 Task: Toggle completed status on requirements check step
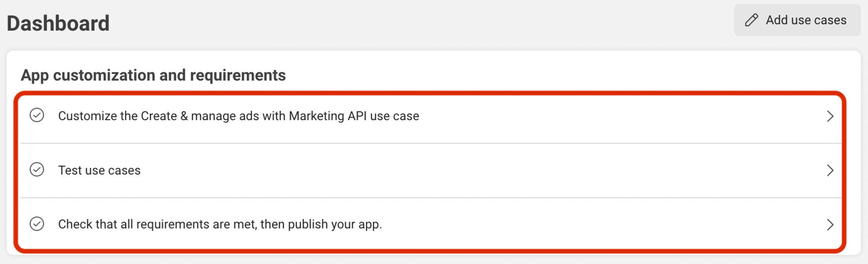pyautogui.click(x=37, y=224)
